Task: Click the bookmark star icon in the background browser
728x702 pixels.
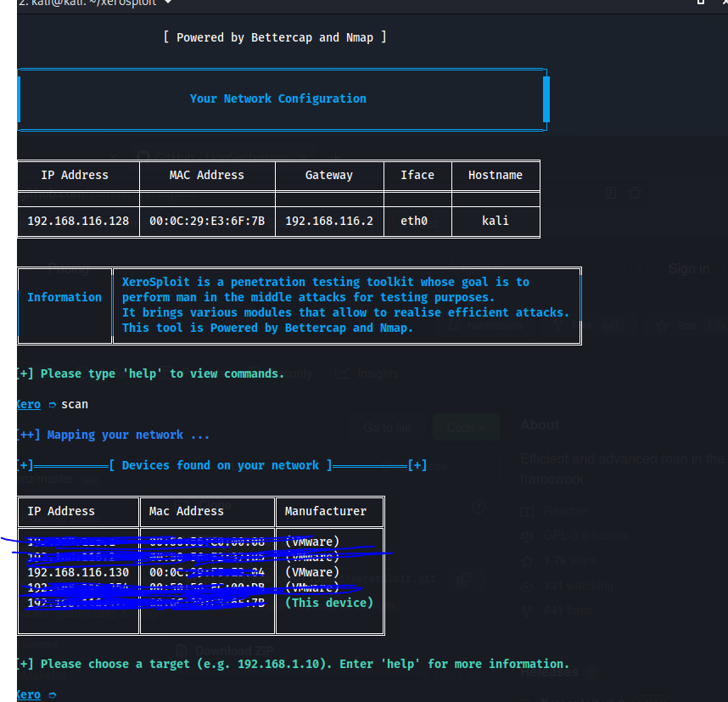Action: point(634,193)
